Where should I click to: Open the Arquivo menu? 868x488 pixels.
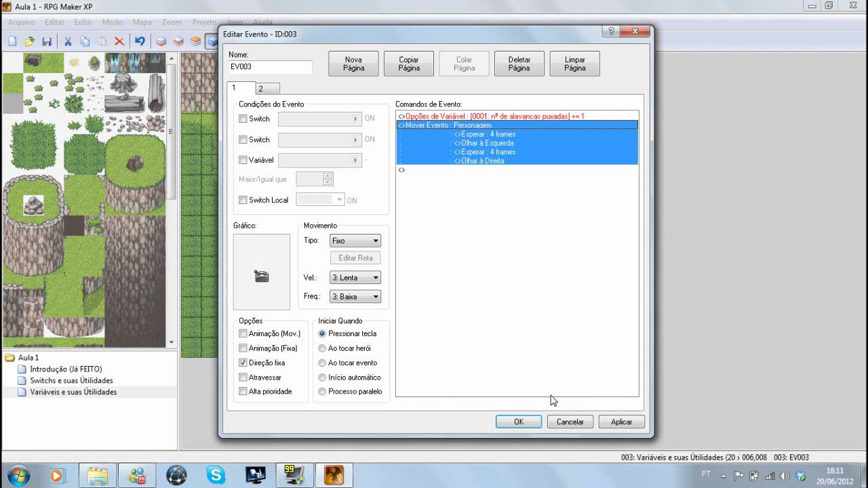[x=22, y=22]
